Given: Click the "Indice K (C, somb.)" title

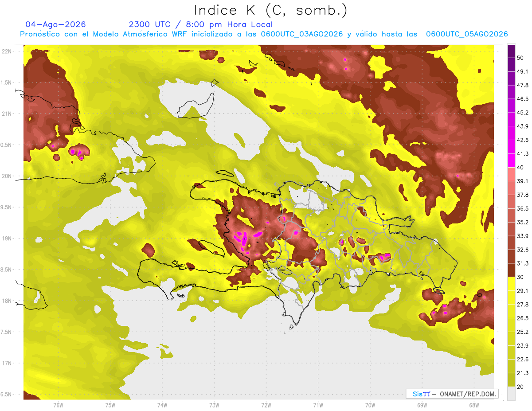Looking at the screenshot, I should tap(271, 10).
